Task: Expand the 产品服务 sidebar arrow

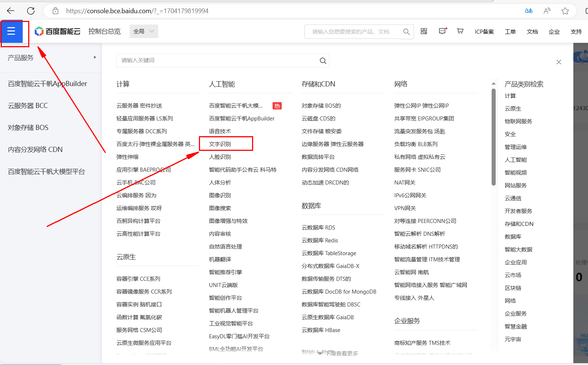Action: (x=95, y=57)
